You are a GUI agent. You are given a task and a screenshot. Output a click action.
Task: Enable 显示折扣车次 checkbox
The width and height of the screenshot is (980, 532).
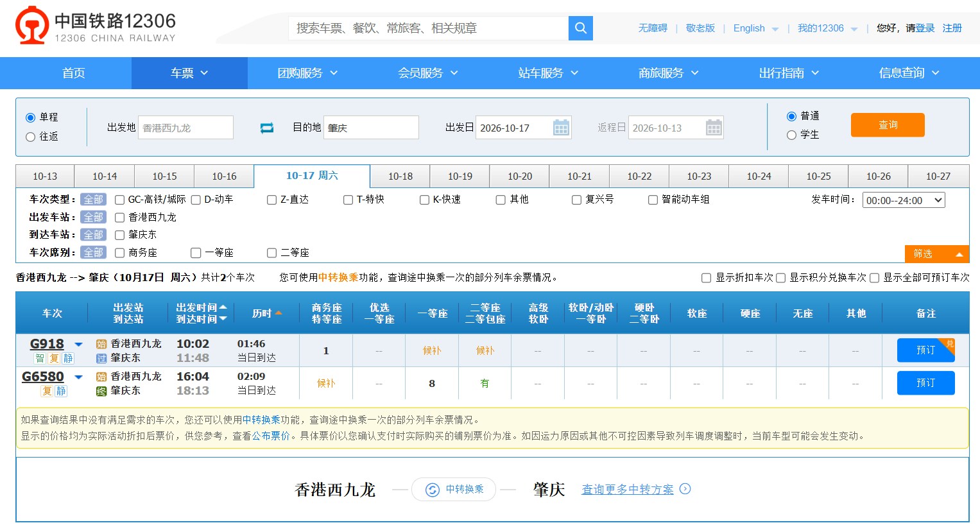(706, 278)
